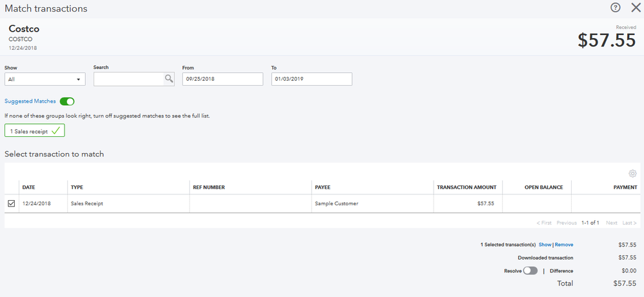
Task: Click inside the Search text field
Action: [x=128, y=79]
